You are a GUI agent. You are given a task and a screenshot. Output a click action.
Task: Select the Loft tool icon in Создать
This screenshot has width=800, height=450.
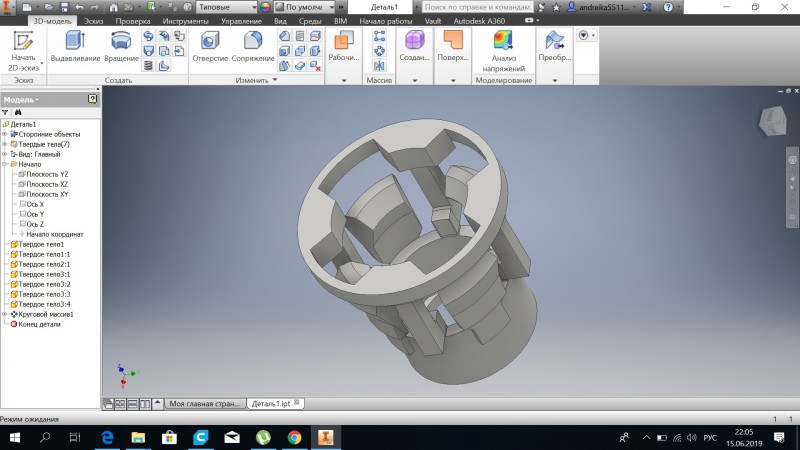pyautogui.click(x=148, y=51)
